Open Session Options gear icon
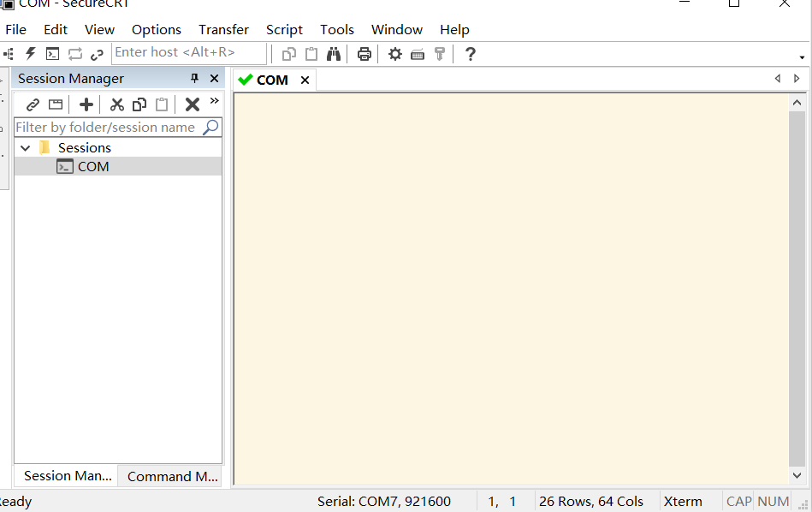Image resolution: width=812 pixels, height=512 pixels. 394,54
